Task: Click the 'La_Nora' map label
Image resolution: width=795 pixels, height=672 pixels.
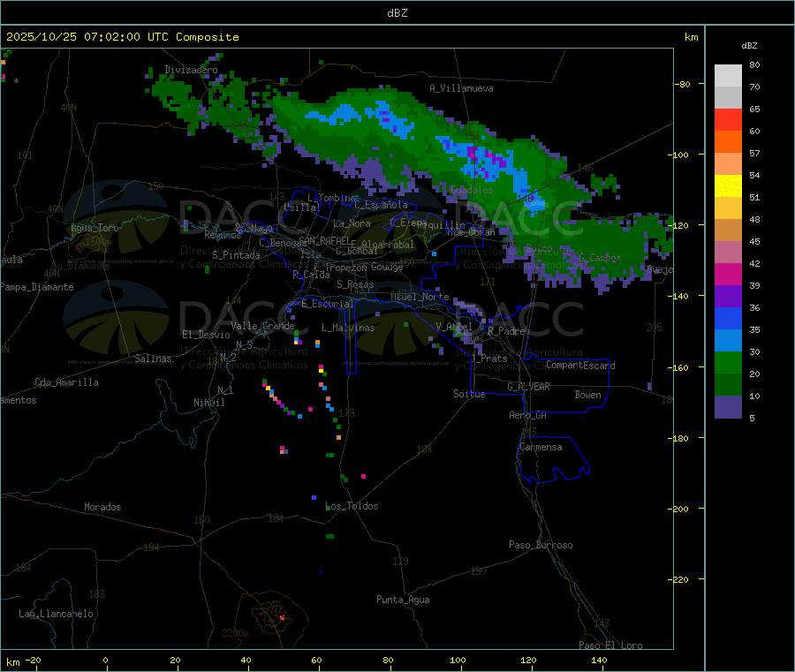Action: tap(352, 223)
